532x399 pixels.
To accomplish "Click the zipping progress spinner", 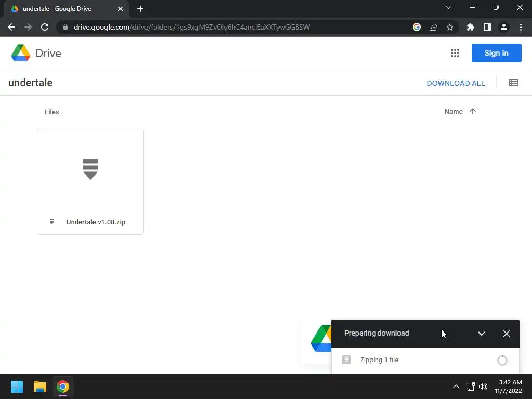I will [x=502, y=361].
